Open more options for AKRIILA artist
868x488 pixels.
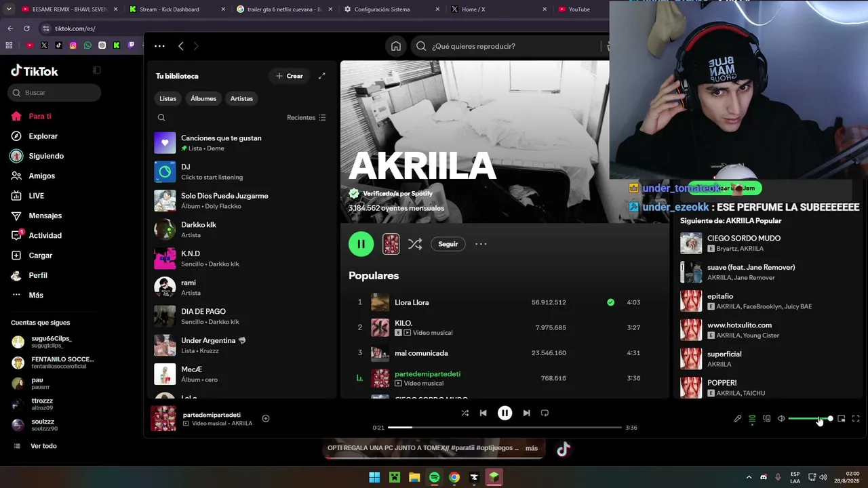point(481,244)
